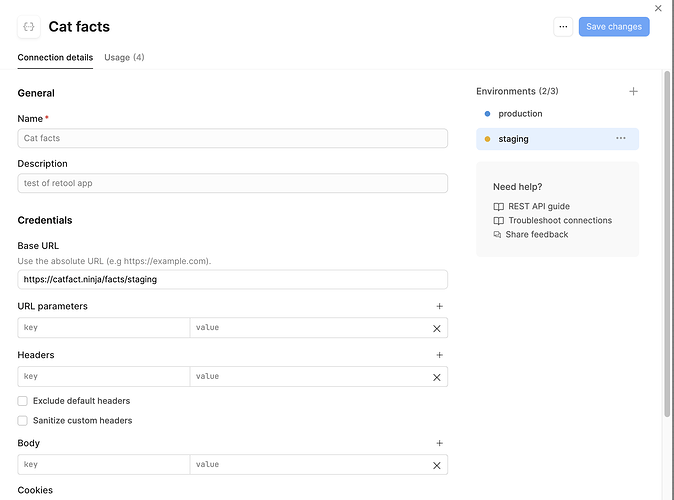Remove the URL parameters row
Image resolution: width=674 pixels, height=500 pixels.
[x=436, y=328]
